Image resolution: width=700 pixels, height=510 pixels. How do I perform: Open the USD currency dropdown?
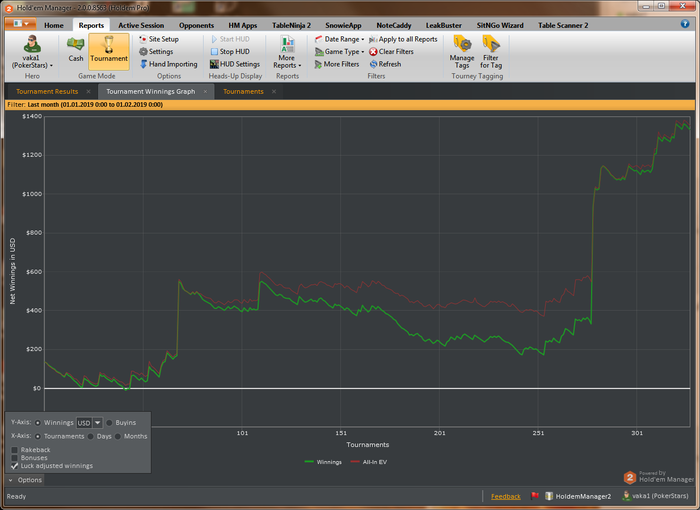(98, 422)
